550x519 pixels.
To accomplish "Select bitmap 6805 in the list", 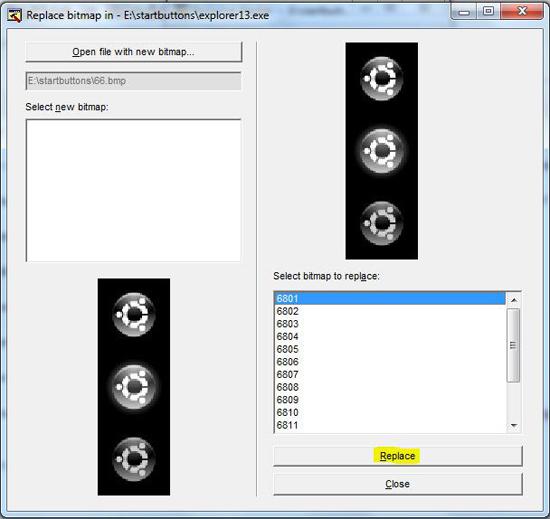I will (389, 349).
